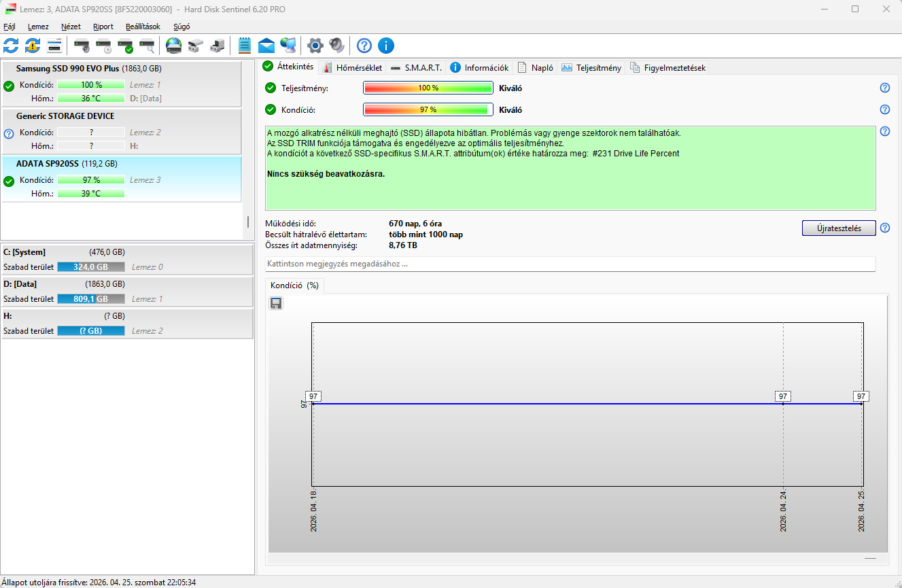Select the ADATA SP920SS disk entry
The image size is (902, 588).
121,179
